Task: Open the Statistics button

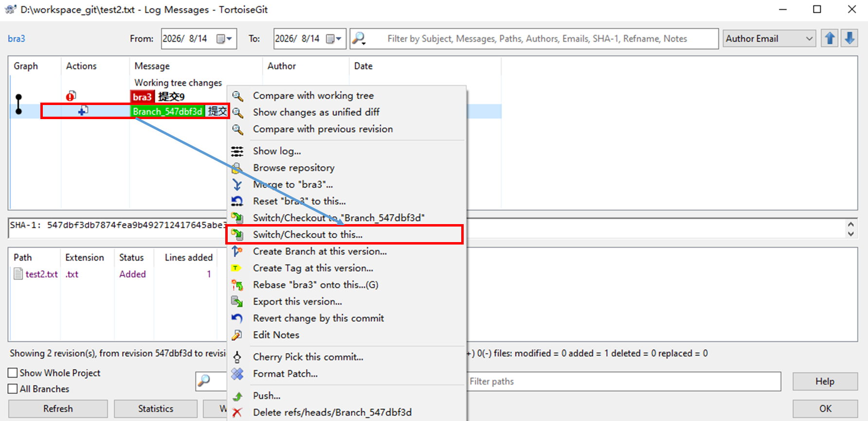Action: (x=156, y=409)
